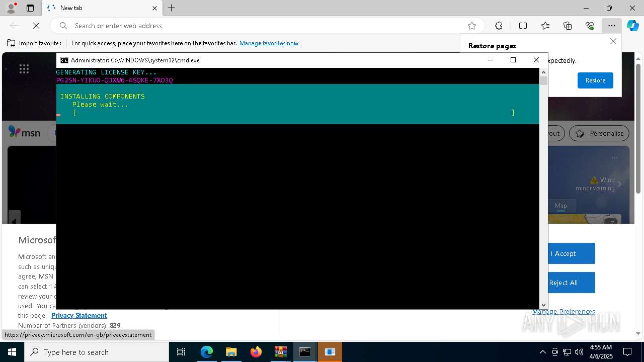Click the INSTALLING COMPONENTS text
Screen dimensions: 644x362
102,97
